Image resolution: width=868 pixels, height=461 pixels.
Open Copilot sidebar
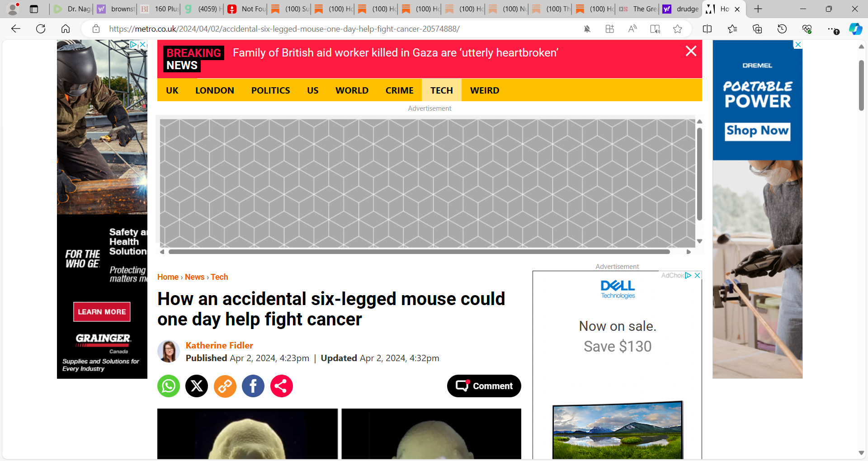(x=855, y=29)
